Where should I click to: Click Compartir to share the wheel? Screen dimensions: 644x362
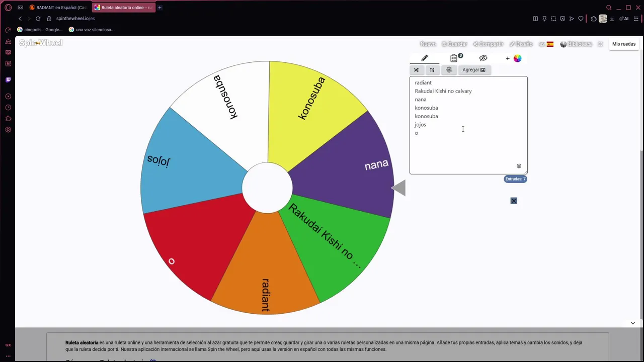488,44
